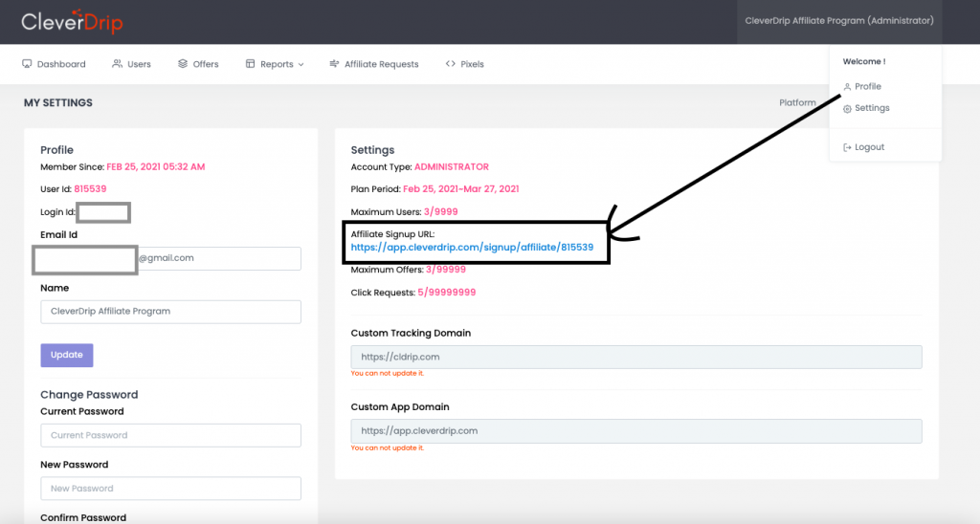This screenshot has width=980, height=524.
Task: Click the Maximum Offers value 3/99999
Action: 446,270
